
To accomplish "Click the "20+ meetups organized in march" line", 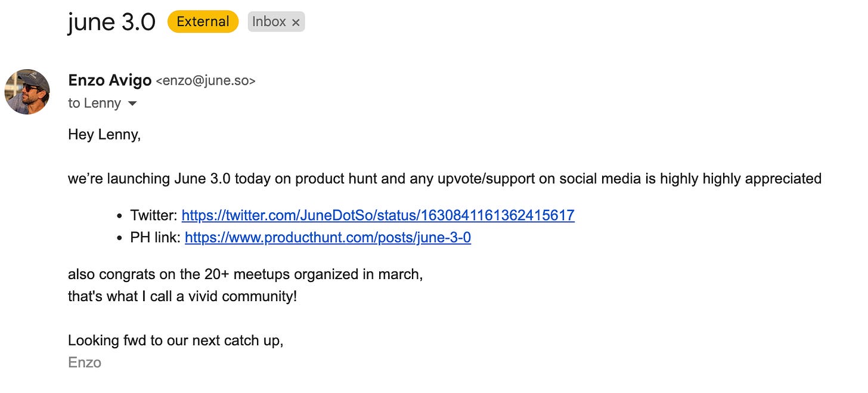I will pyautogui.click(x=245, y=275).
